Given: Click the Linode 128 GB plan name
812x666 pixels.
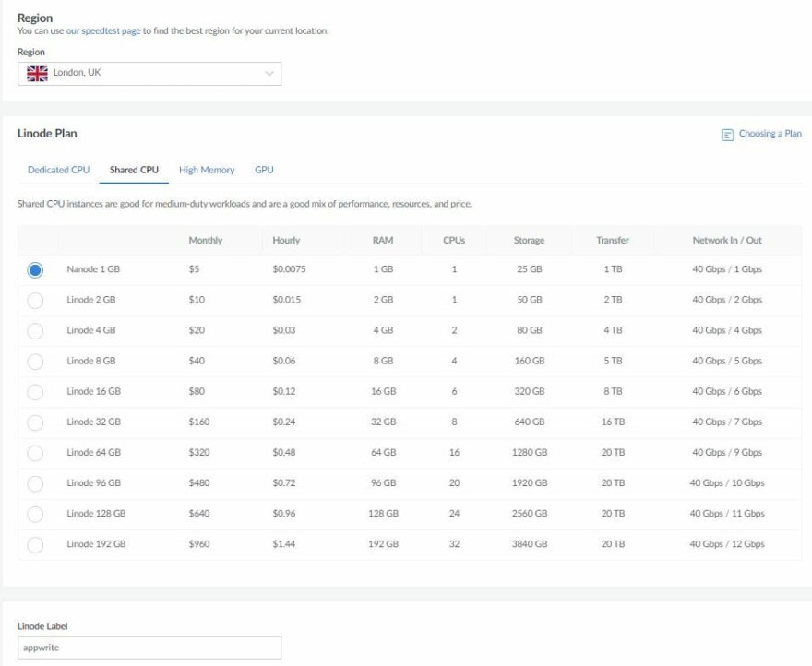Looking at the screenshot, I should tap(96, 514).
